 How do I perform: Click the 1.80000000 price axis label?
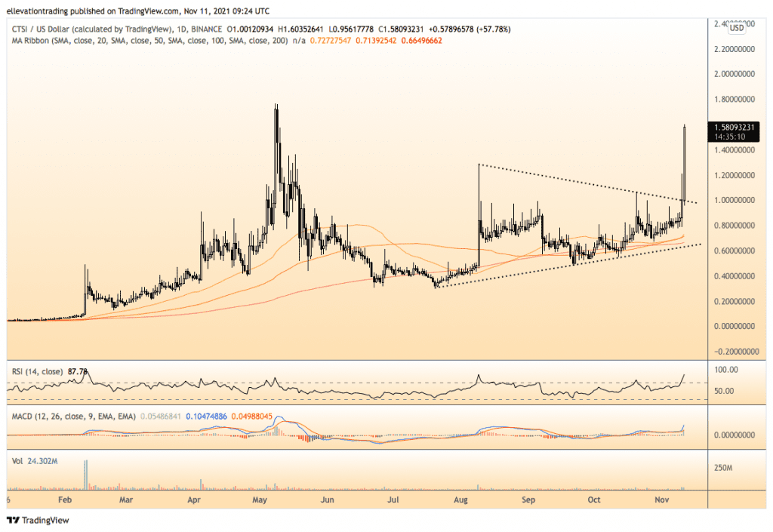[734, 99]
